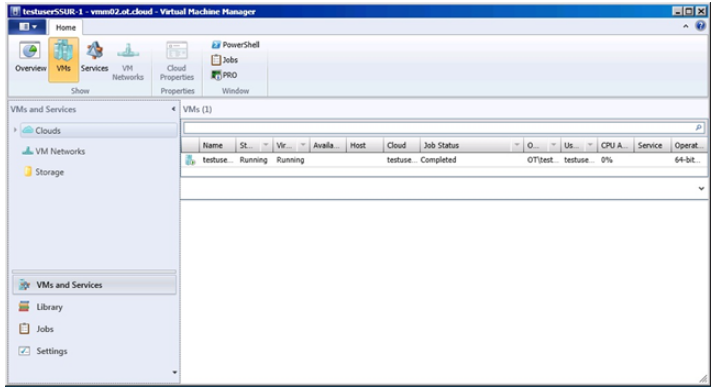722x392 pixels.
Task: Open navigation pane options arrow
Action: [175, 372]
